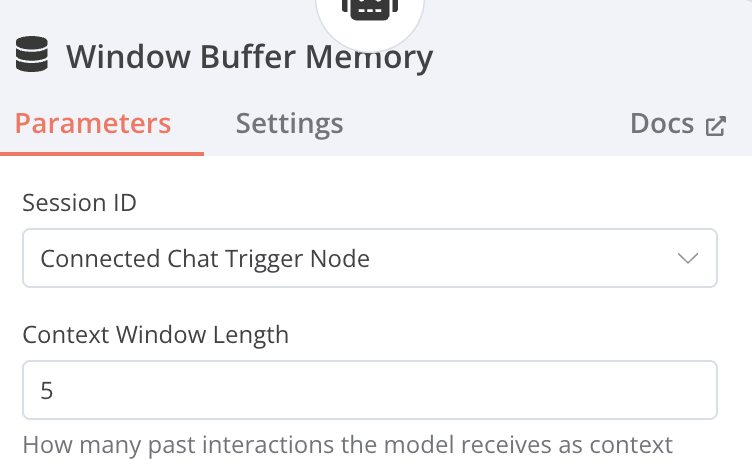Switch to the Settings tab
The height and width of the screenshot is (474, 752).
coord(289,124)
